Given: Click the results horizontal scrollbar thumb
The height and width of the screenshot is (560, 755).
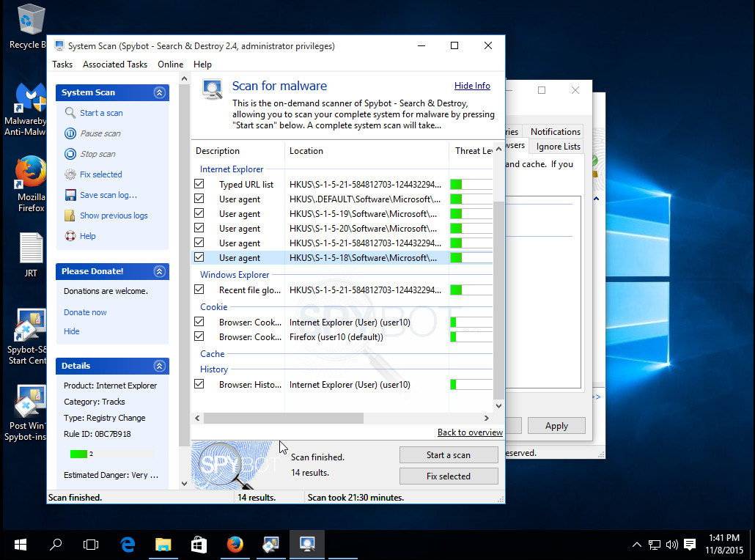Looking at the screenshot, I should (x=283, y=418).
